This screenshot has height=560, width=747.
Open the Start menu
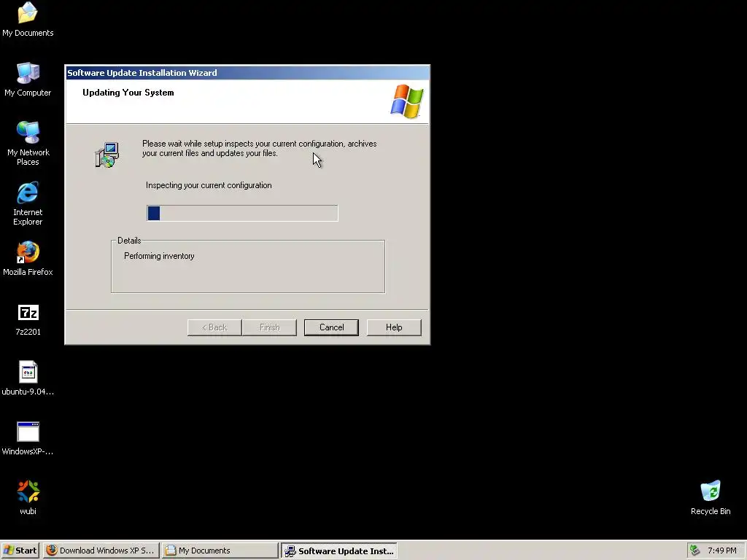click(x=20, y=551)
